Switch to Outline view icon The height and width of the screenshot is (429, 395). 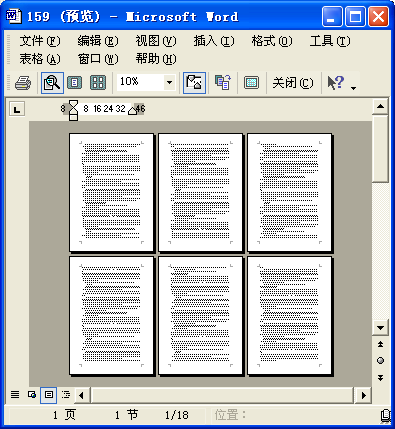click(x=66, y=395)
